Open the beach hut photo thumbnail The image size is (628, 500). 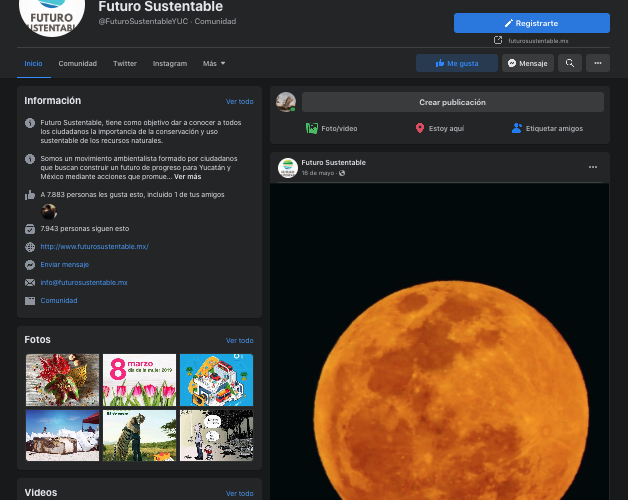[x=62, y=435]
